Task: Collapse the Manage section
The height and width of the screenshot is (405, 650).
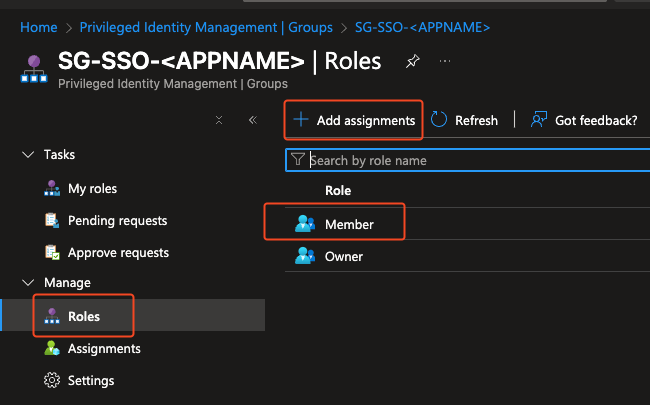Action: (x=27, y=283)
